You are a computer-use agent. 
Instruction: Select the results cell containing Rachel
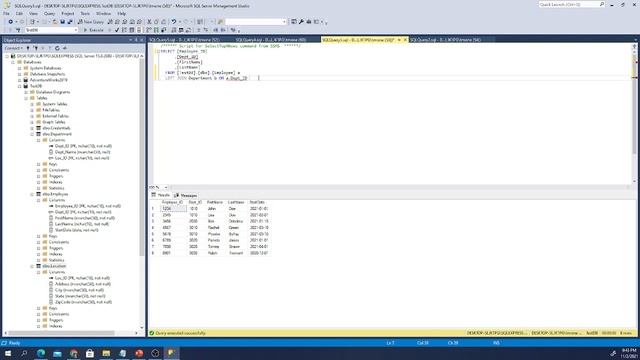pos(215,228)
